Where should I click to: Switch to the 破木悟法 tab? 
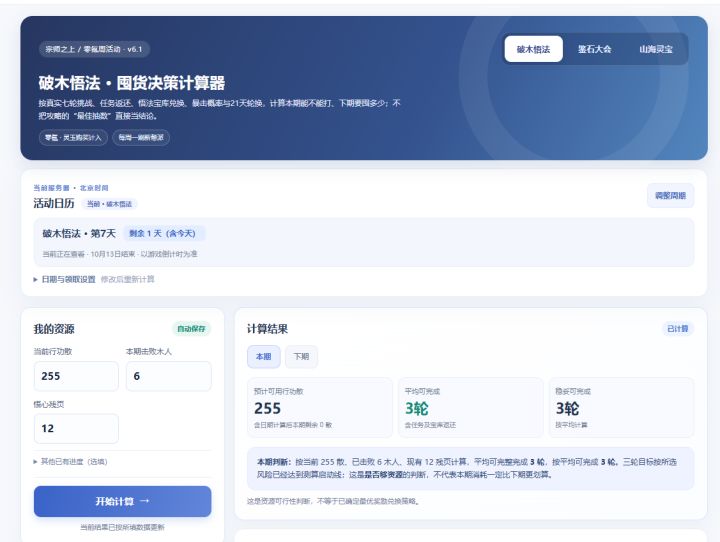click(533, 49)
